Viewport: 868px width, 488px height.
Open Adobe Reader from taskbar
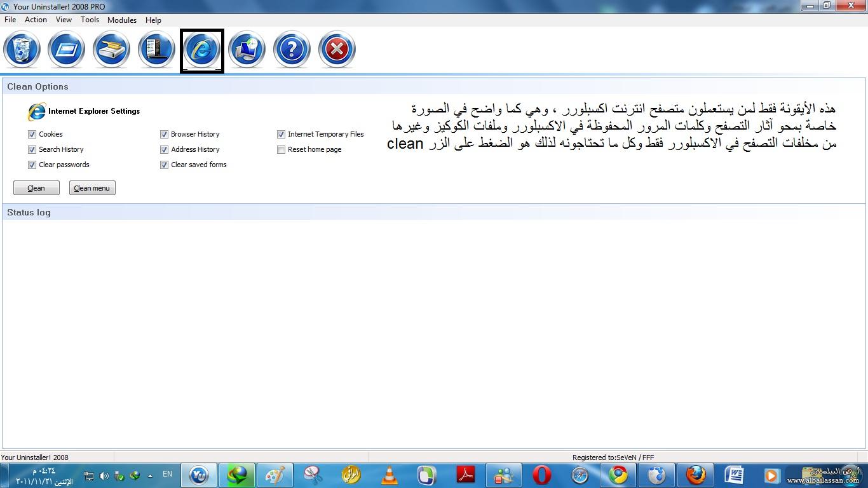[x=466, y=475]
